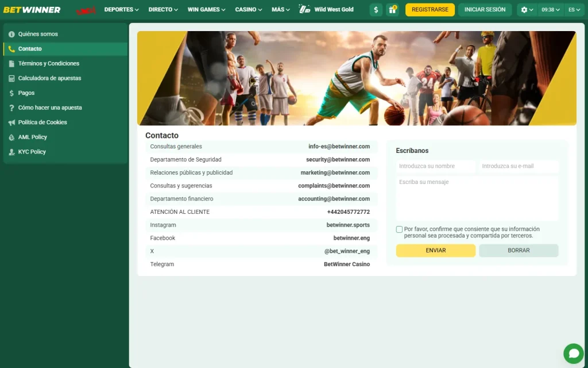
Task: Click megaphone icon beside Política de Cookies
Action: [x=11, y=122]
